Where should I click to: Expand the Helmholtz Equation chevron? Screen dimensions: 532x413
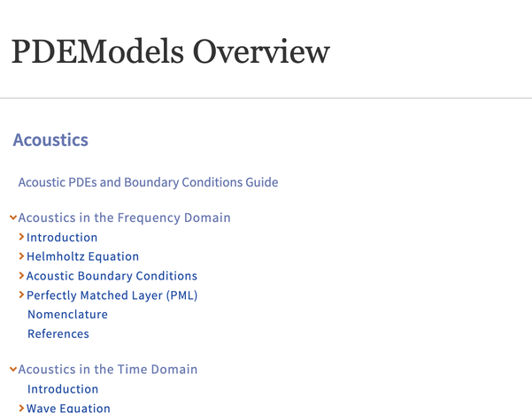pyautogui.click(x=21, y=256)
